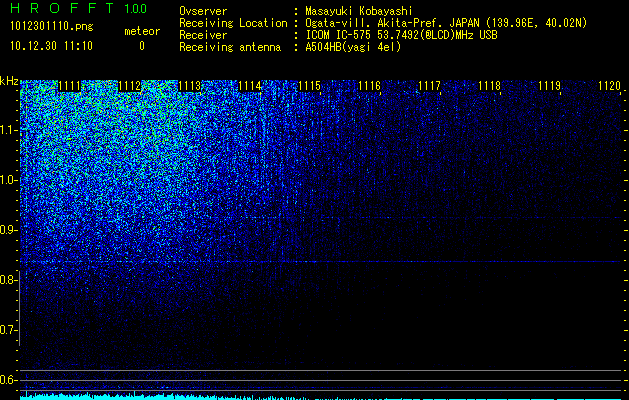Image resolution: width=629 pixels, height=400 pixels.
Task: Click the Receiver label
Action: (203, 35)
